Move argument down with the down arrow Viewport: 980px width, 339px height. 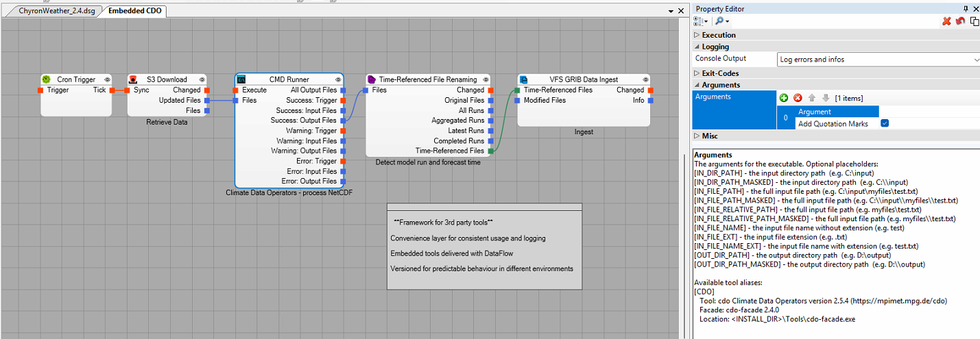click(826, 98)
